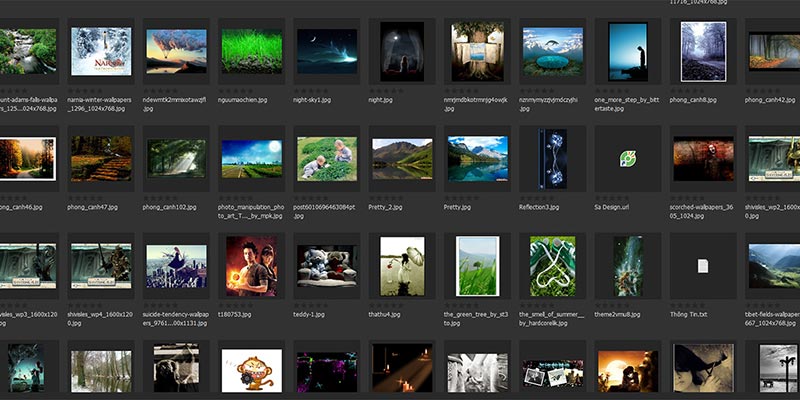Click the the_smell_of_summer file name
Screen dimensions: 800x400
[551, 319]
